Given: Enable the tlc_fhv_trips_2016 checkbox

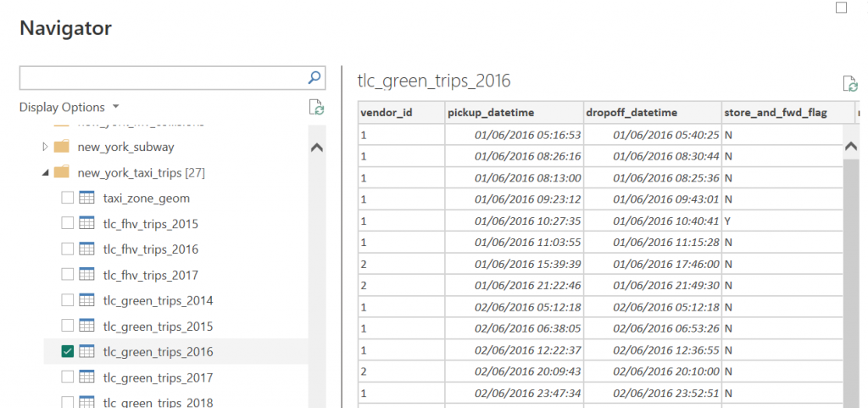Looking at the screenshot, I should coord(68,249).
